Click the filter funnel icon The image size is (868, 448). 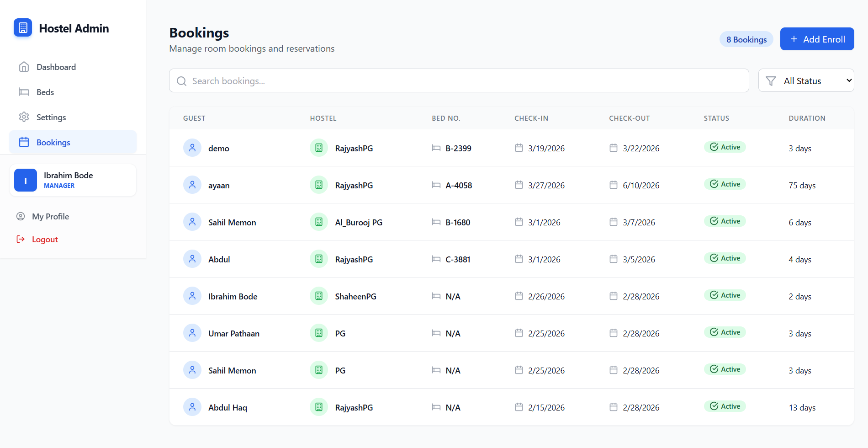click(771, 81)
